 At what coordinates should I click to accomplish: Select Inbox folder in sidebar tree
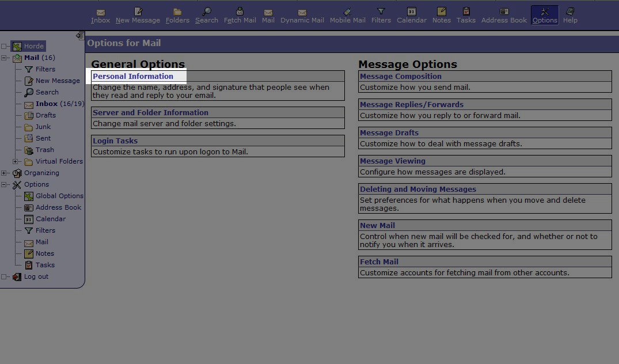[47, 104]
